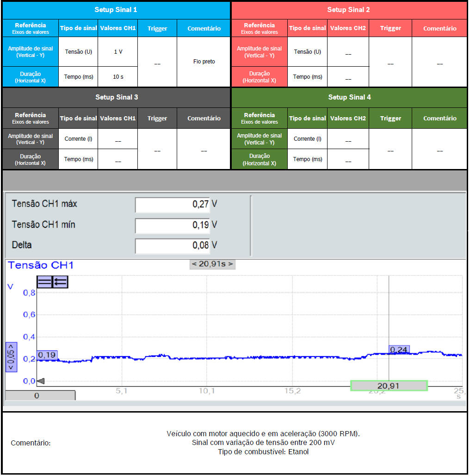This screenshot has width=470, height=476.
Task: Click the 10 s duration value cell
Action: 118,77
